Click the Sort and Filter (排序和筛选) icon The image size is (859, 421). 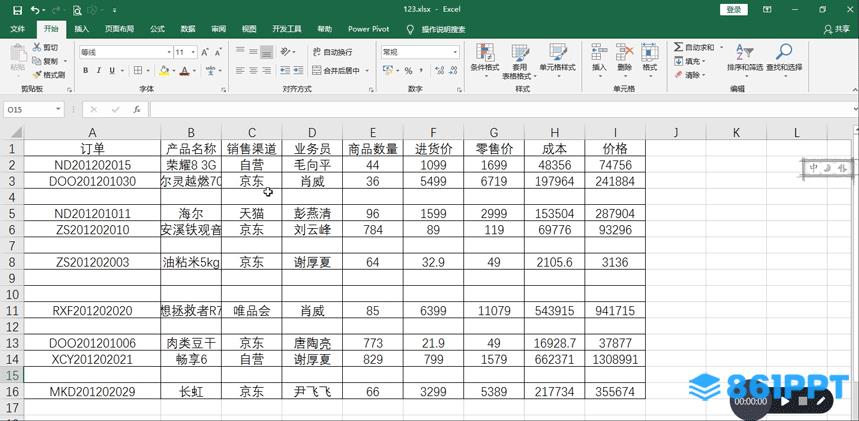[x=744, y=59]
